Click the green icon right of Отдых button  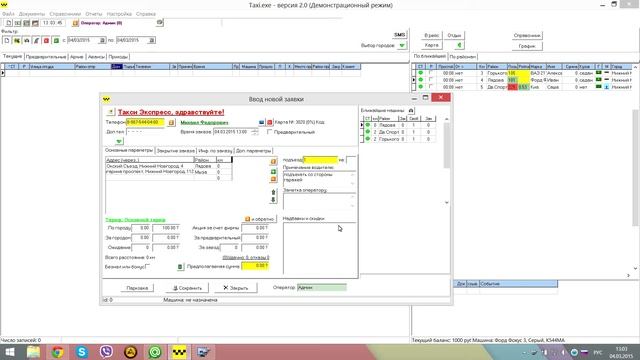pyautogui.click(x=459, y=45)
